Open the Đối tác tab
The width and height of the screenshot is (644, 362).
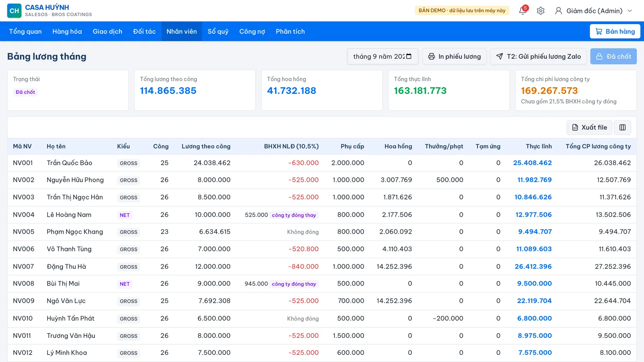pyautogui.click(x=144, y=31)
